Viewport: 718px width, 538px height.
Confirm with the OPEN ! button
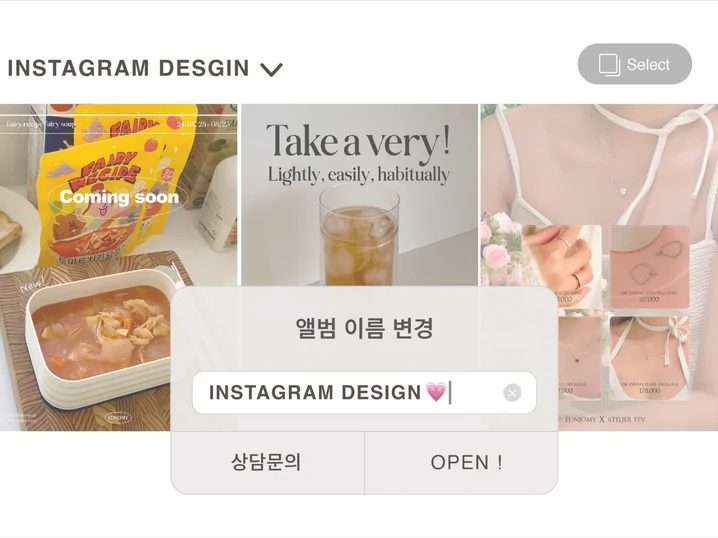462,462
